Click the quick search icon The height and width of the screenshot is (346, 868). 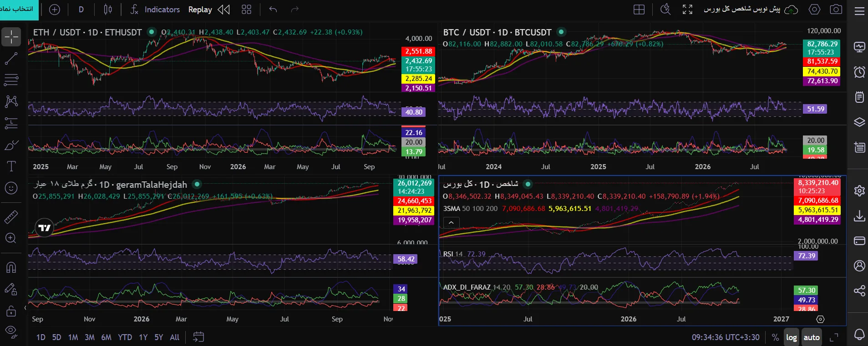[665, 10]
